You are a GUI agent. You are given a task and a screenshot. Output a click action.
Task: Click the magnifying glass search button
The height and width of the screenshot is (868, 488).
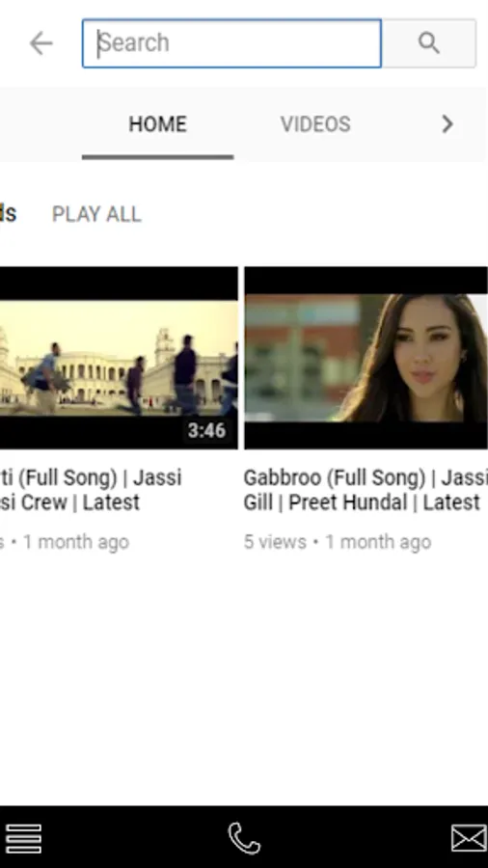[x=429, y=43]
